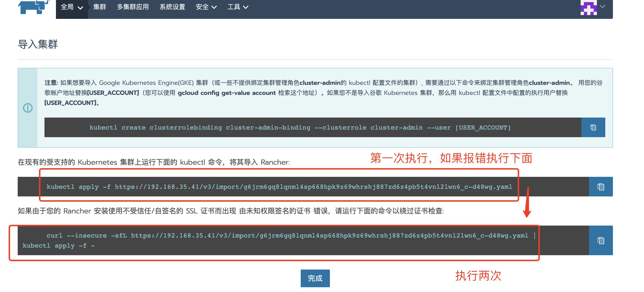
Task: Open the 全局 global scope dropdown
Action: [72, 7]
